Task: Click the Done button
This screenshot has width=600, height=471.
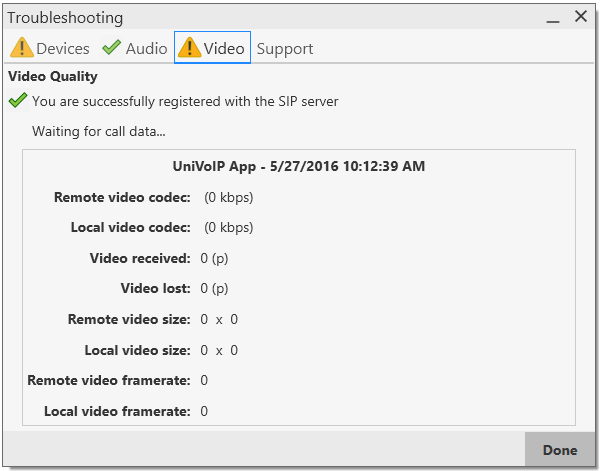Action: pos(560,450)
